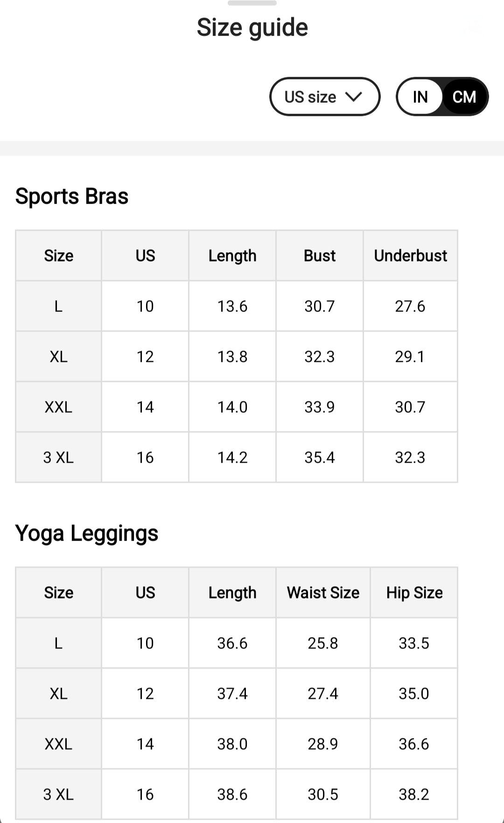Viewport: 504px width, 823px height.
Task: Click the Yoga Leggings US column header
Action: [145, 593]
